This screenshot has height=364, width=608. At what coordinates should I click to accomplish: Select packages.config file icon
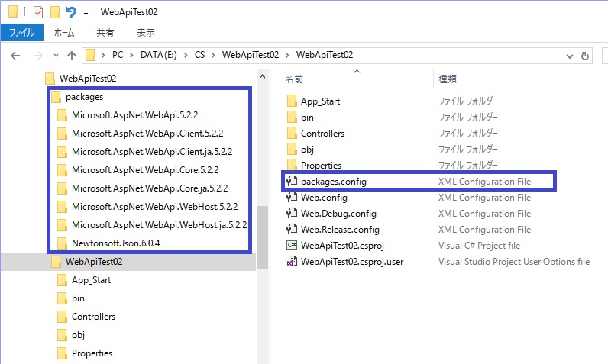point(292,181)
